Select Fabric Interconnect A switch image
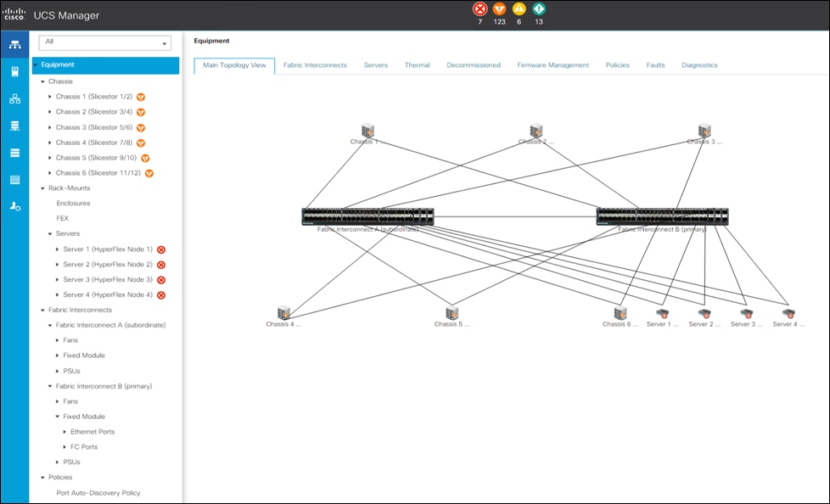The height and width of the screenshot is (504, 830). coord(367,216)
